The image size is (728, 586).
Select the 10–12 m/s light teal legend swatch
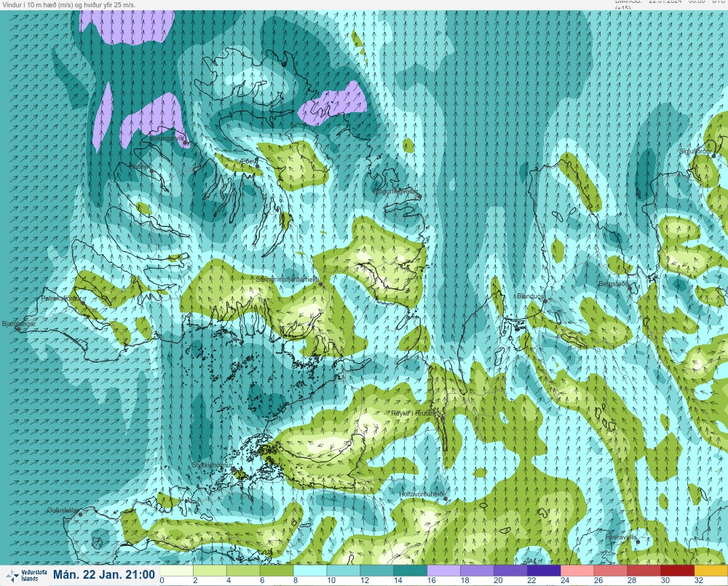click(x=344, y=571)
